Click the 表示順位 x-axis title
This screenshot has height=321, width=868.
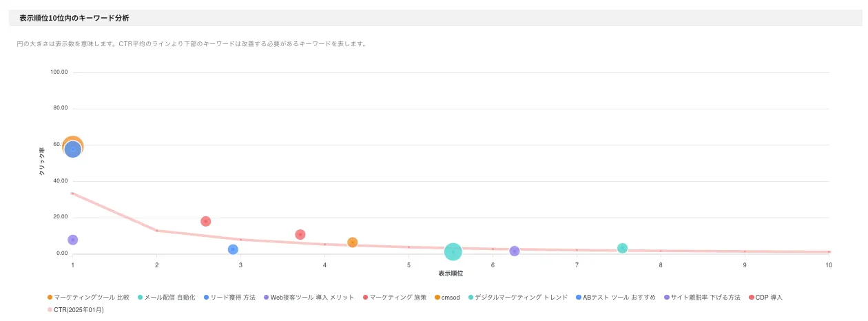451,273
